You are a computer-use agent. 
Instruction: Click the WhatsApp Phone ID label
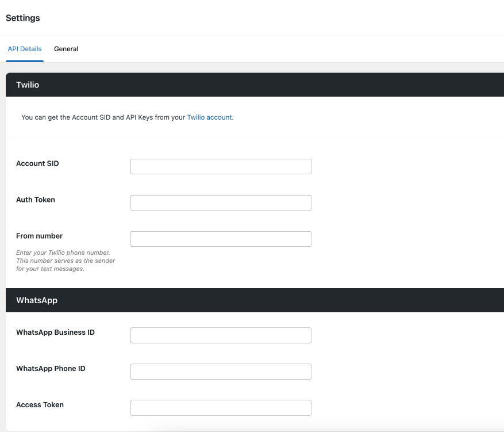tap(51, 369)
